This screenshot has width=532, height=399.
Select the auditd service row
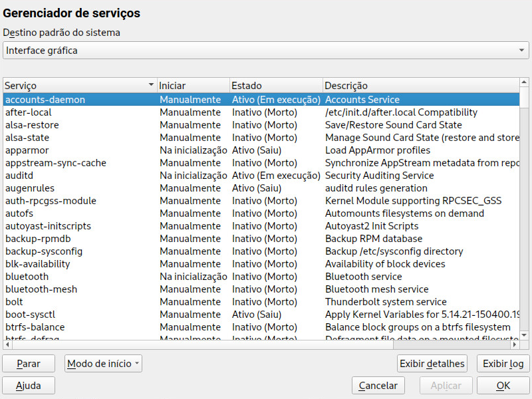tap(261, 176)
